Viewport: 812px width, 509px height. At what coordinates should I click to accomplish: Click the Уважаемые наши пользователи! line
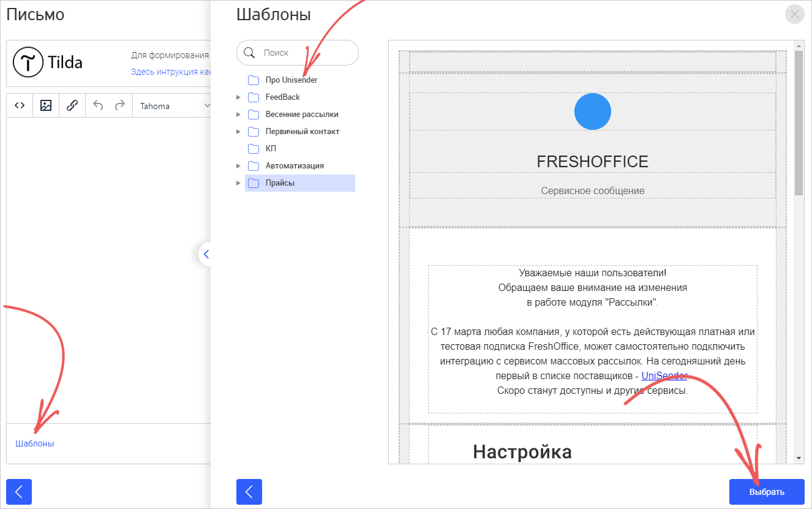pos(593,273)
